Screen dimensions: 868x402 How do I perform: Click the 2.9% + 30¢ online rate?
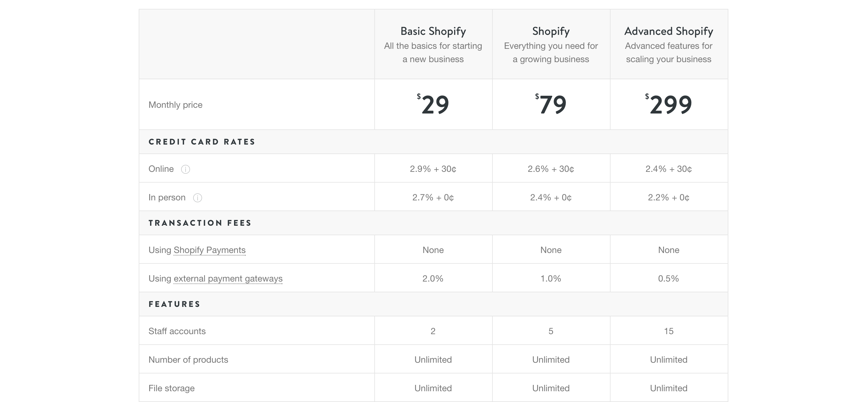tap(433, 169)
